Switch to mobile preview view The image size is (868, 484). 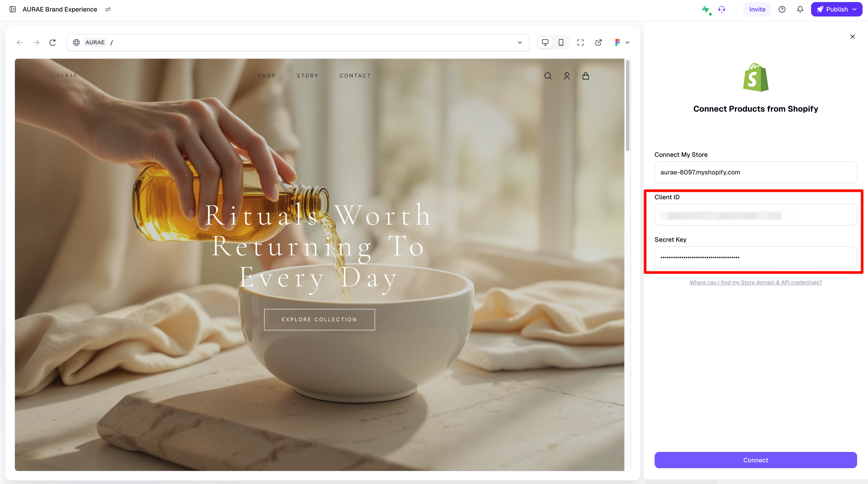point(561,42)
